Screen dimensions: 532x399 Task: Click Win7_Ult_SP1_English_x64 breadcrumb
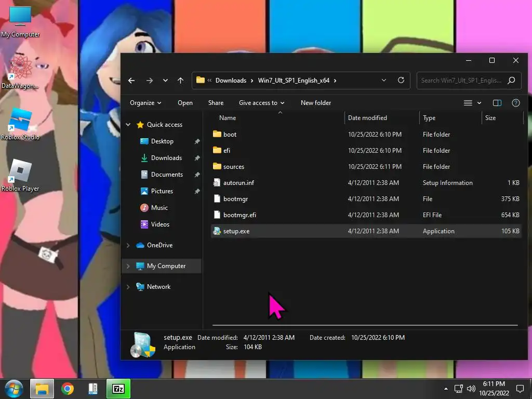[294, 81]
